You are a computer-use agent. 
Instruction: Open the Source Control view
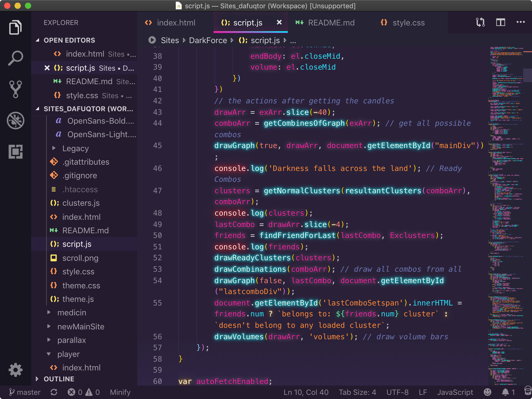[x=15, y=89]
